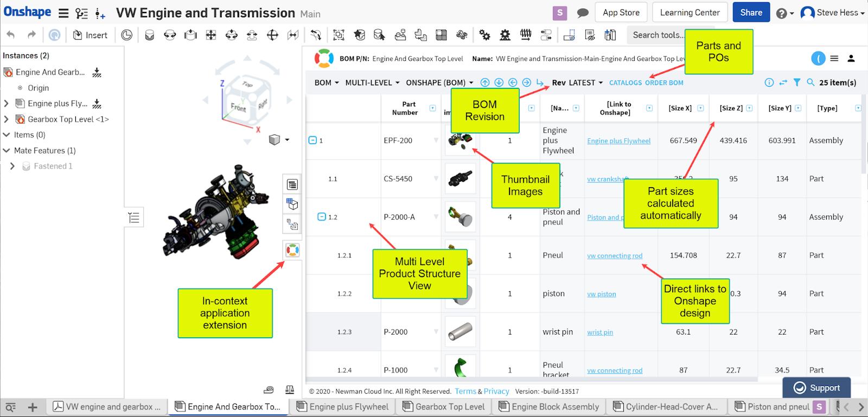
Task: Open the MULTI-LEVEL dropdown
Action: [x=372, y=82]
